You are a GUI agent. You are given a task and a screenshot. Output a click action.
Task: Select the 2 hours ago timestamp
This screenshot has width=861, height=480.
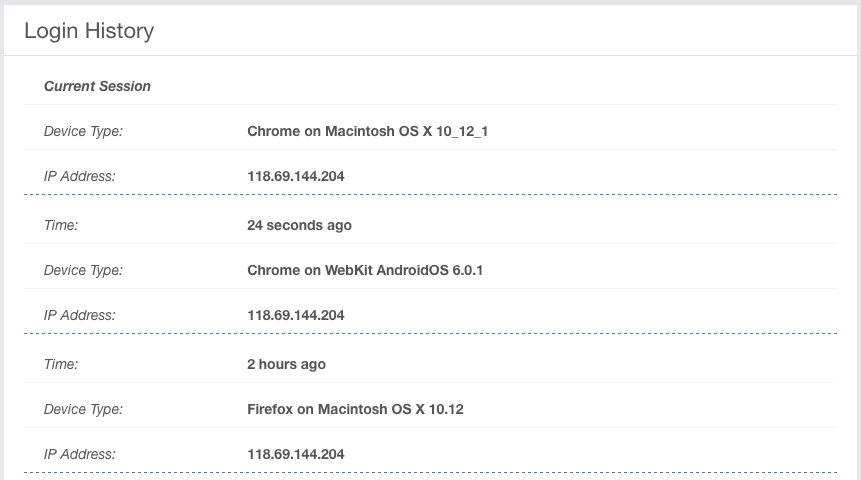[x=286, y=364]
